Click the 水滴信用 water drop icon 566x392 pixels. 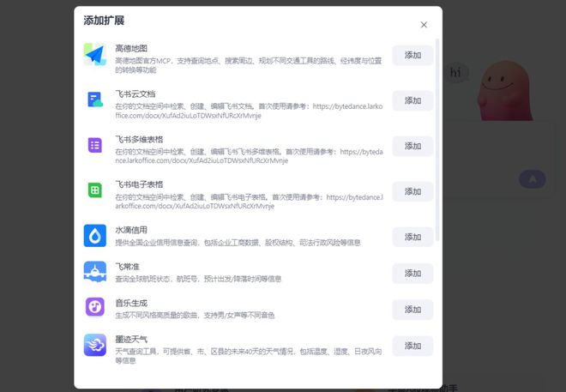[x=95, y=236]
